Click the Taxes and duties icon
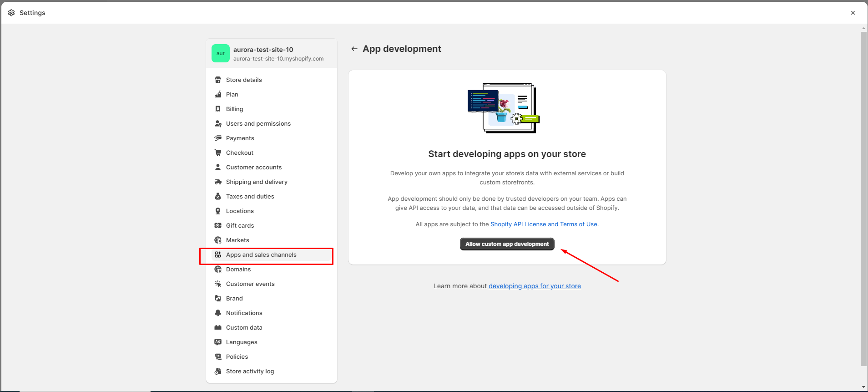 218,196
